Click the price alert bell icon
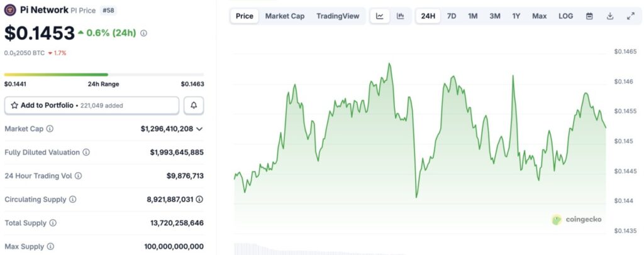Screen dimensions: 644x255 click(194, 106)
